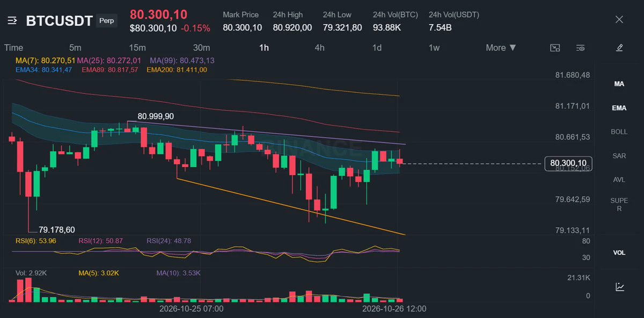Select the 15m timeframe
This screenshot has width=644, height=318.
pos(137,48)
